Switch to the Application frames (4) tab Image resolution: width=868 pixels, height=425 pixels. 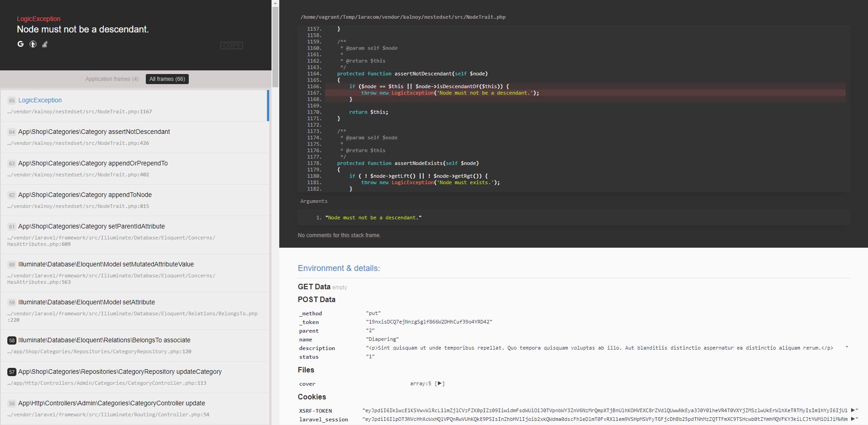click(112, 79)
